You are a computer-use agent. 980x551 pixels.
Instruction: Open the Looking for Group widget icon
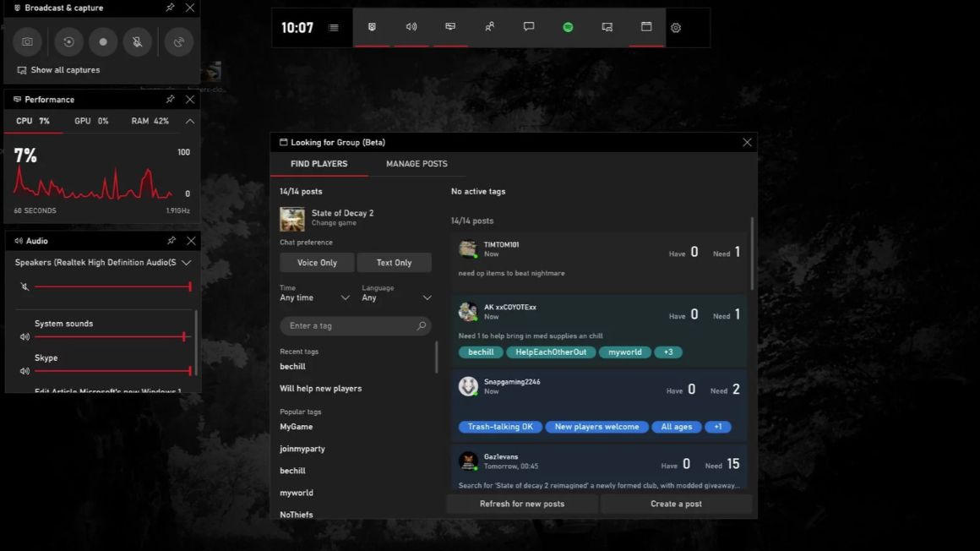646,27
